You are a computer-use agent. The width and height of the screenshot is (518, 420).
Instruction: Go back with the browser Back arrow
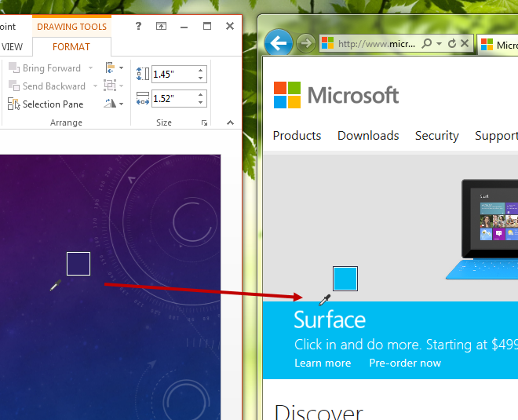click(x=279, y=43)
